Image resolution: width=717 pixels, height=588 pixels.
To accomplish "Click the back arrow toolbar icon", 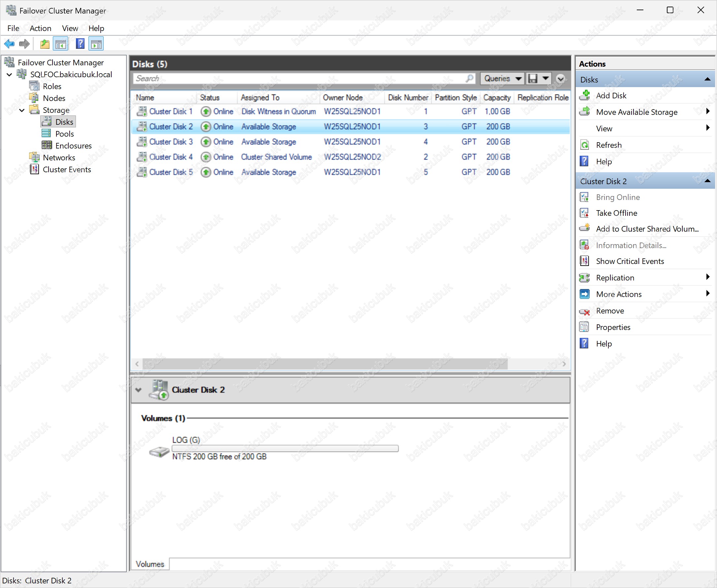I will click(9, 44).
